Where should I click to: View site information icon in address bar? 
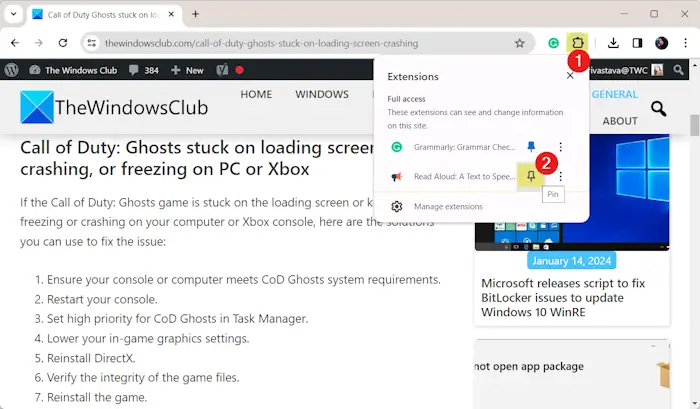[x=92, y=43]
